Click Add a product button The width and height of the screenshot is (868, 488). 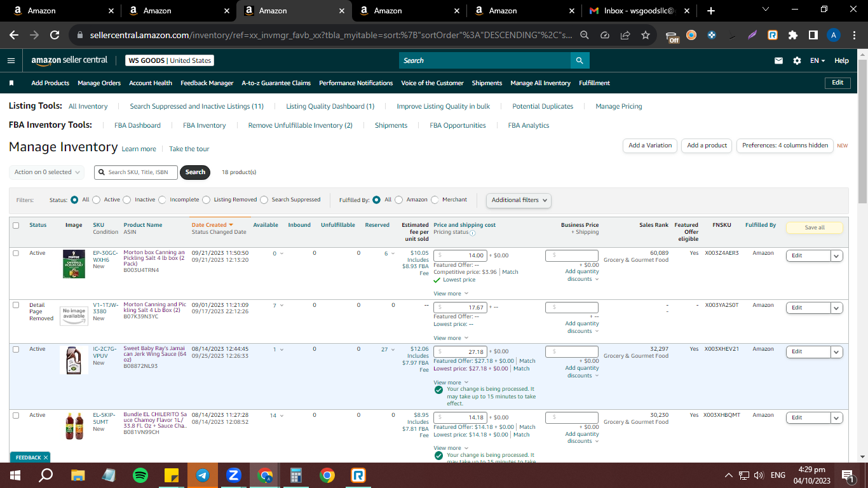point(707,146)
